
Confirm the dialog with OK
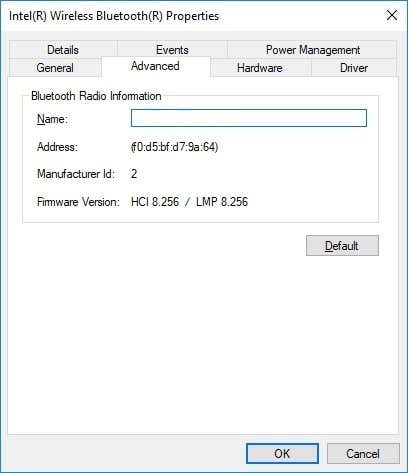[x=282, y=453]
